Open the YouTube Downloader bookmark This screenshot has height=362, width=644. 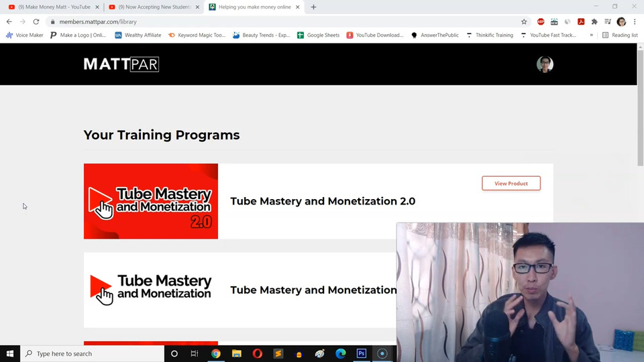pos(375,36)
